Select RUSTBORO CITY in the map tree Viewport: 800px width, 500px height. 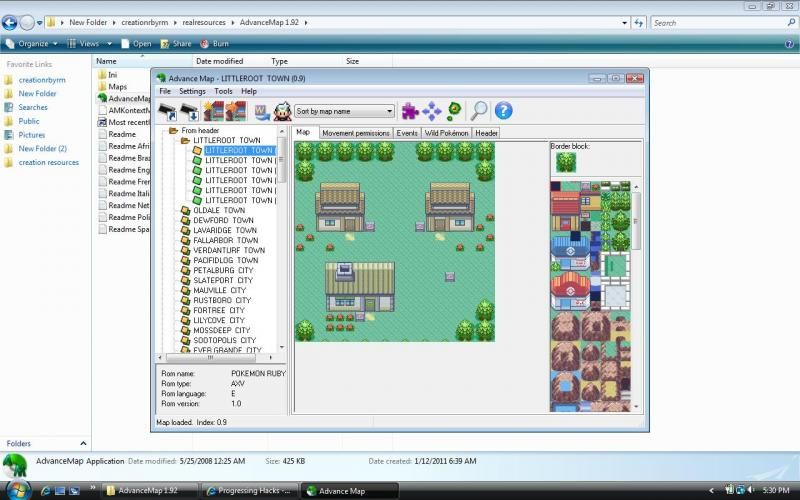point(222,301)
